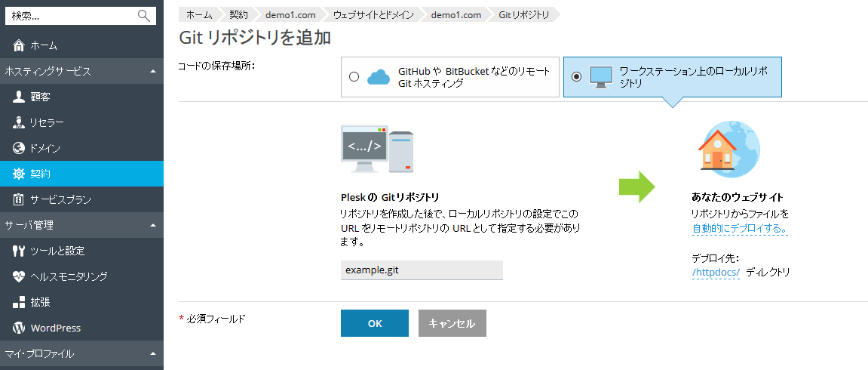Viewport: 868px width, 370px height.
Task: Select the local repository radio button
Action: tap(577, 77)
